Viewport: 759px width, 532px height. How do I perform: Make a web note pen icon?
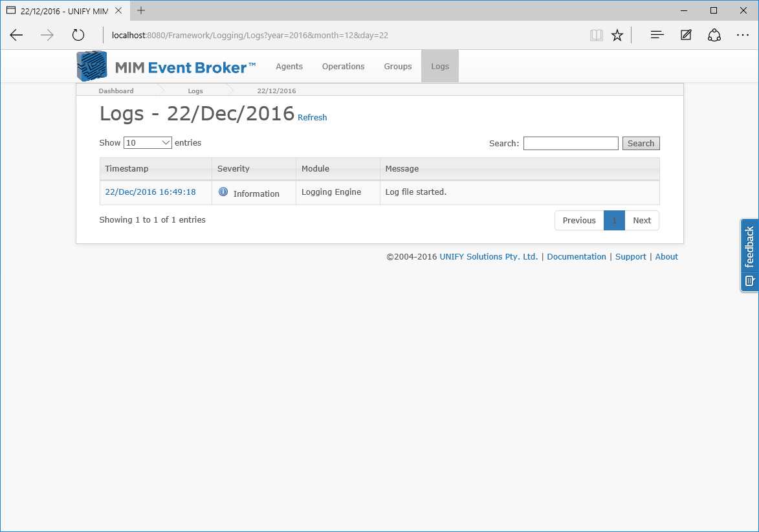686,35
